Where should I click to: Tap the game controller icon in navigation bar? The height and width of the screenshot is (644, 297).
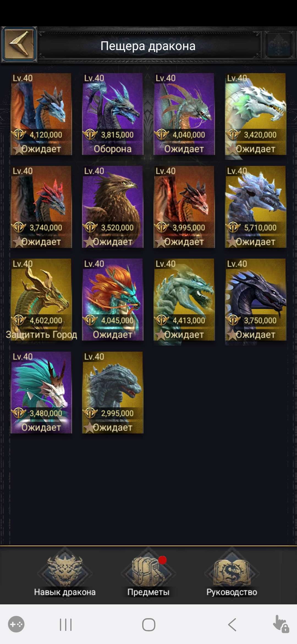tap(16, 624)
